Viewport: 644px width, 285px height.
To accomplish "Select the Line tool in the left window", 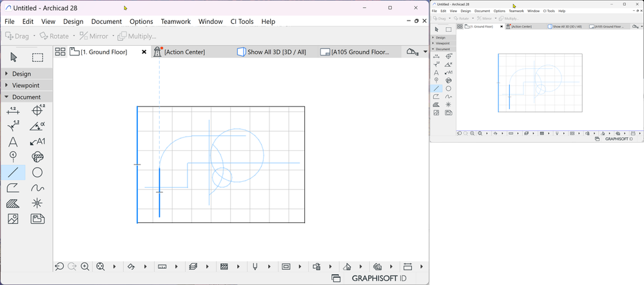I will [13, 172].
